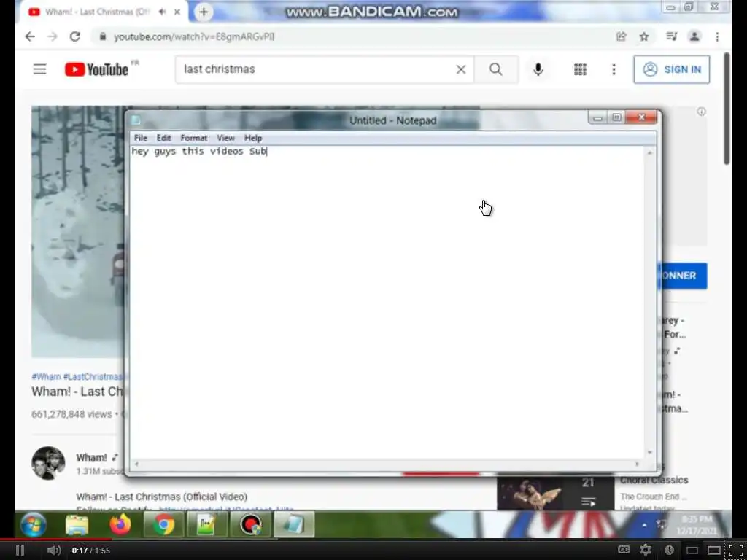Viewport: 747px width, 560px height.
Task: Clear the YouTube search text
Action: [x=461, y=69]
